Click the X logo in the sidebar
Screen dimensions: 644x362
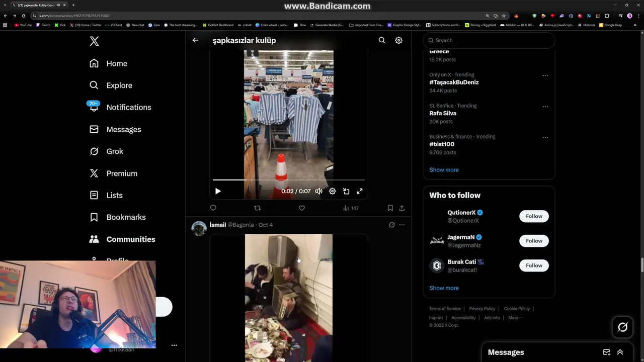point(94,41)
